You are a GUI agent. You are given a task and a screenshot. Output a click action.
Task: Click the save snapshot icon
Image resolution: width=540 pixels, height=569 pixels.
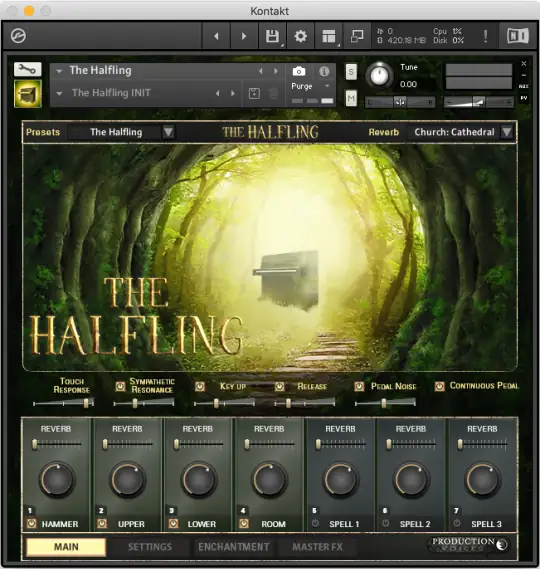(x=254, y=93)
